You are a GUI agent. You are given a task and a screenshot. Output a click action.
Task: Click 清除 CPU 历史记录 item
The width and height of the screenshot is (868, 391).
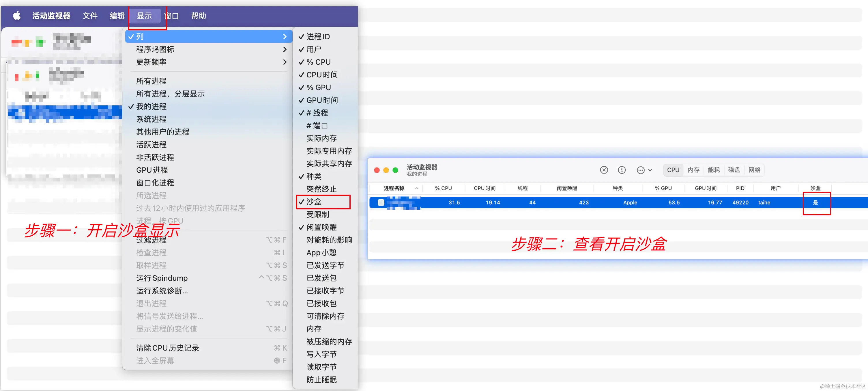pos(167,348)
